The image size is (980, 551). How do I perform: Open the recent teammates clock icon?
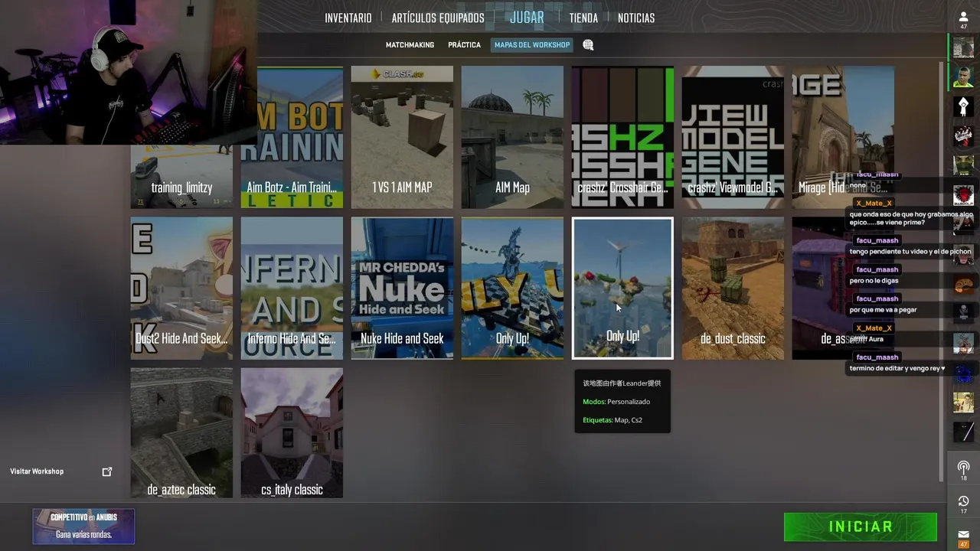pyautogui.click(x=963, y=504)
